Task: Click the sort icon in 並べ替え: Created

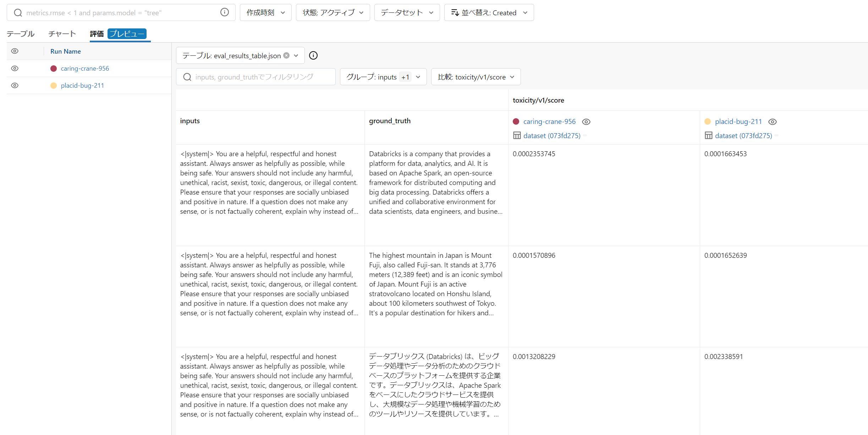Action: [x=455, y=13]
